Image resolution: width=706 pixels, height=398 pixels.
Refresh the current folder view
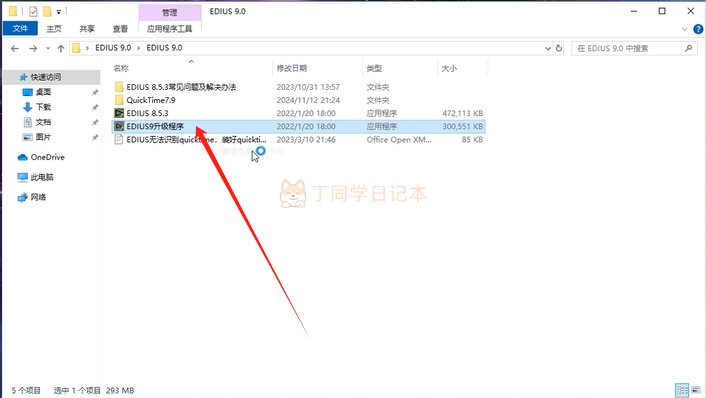coord(559,48)
